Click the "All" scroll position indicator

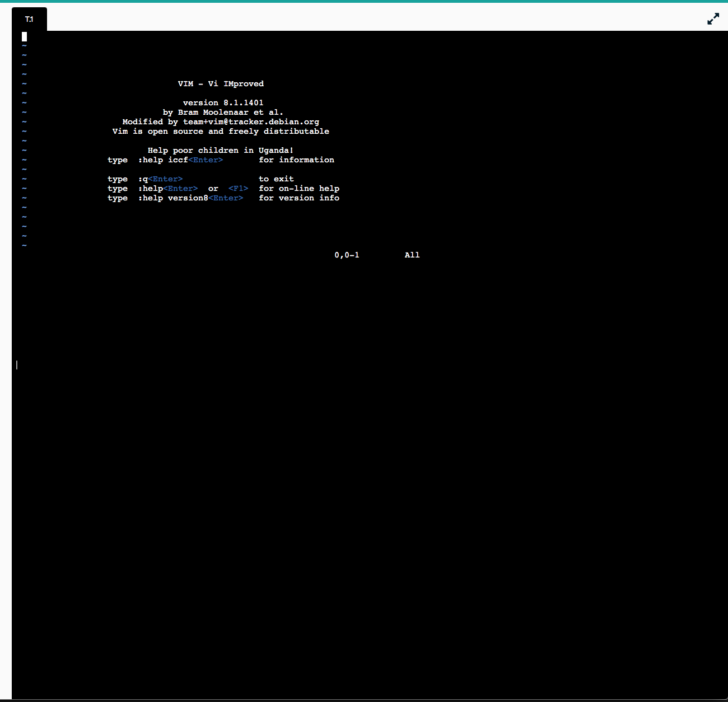click(412, 255)
